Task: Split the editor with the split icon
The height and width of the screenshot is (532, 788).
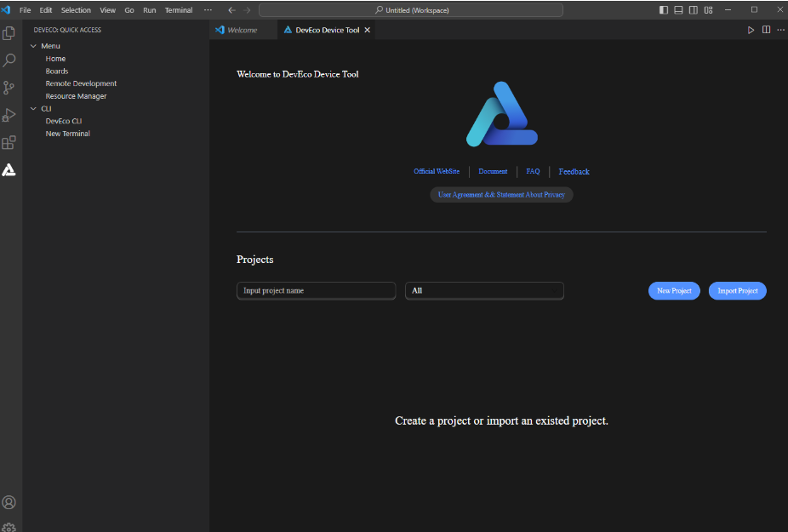Action: pyautogui.click(x=766, y=30)
